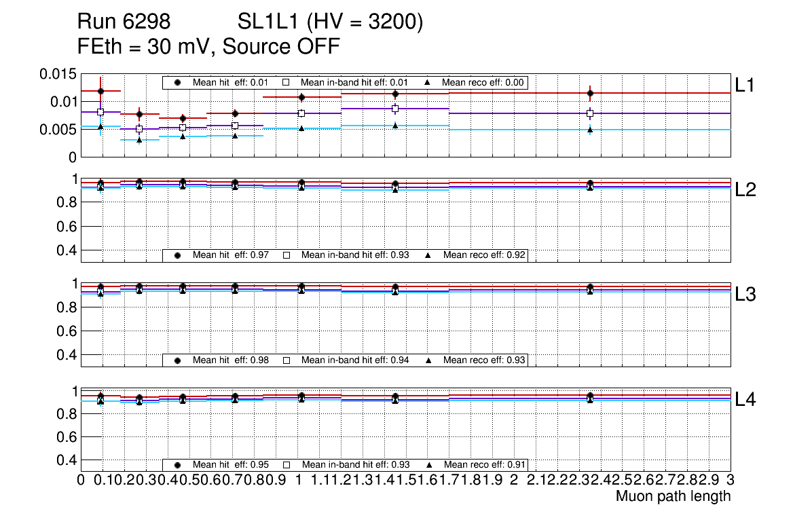Click the L4 panel label
Image resolution: width=812 pixels, height=524 pixels.
(x=745, y=400)
